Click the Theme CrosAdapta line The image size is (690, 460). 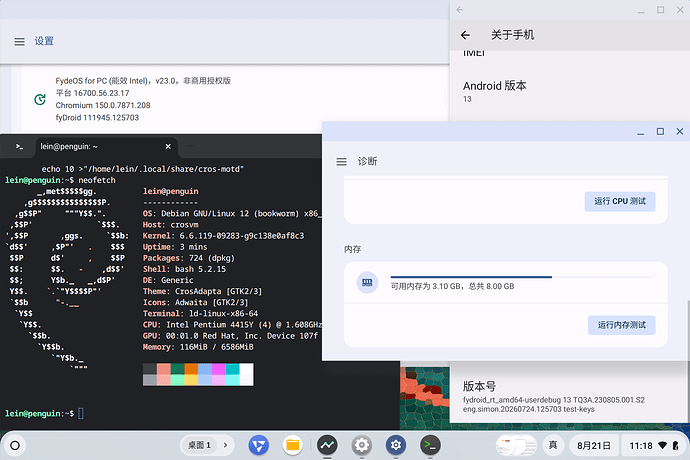(x=202, y=291)
